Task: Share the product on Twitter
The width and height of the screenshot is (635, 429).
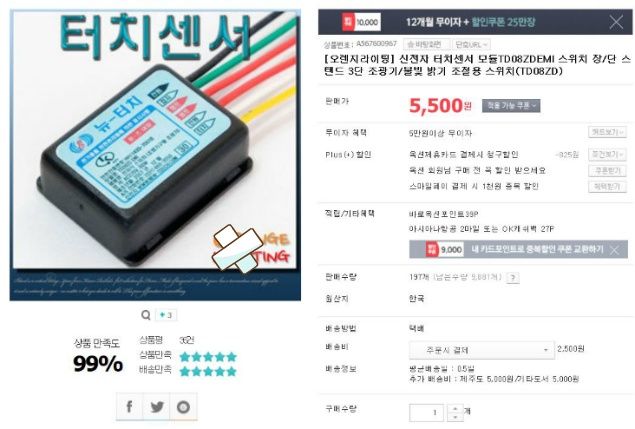Action: coord(157,406)
